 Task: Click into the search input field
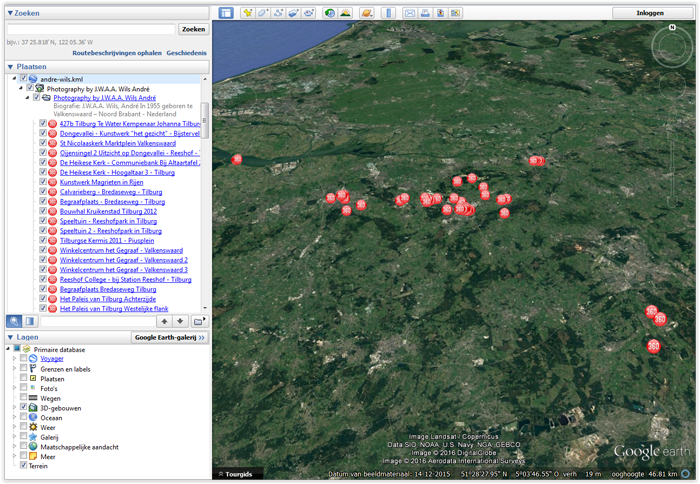point(91,29)
